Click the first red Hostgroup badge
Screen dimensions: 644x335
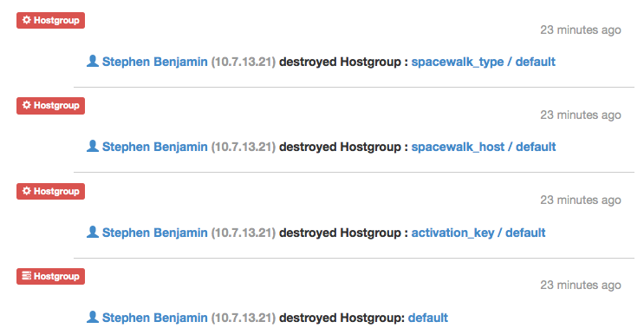50,20
